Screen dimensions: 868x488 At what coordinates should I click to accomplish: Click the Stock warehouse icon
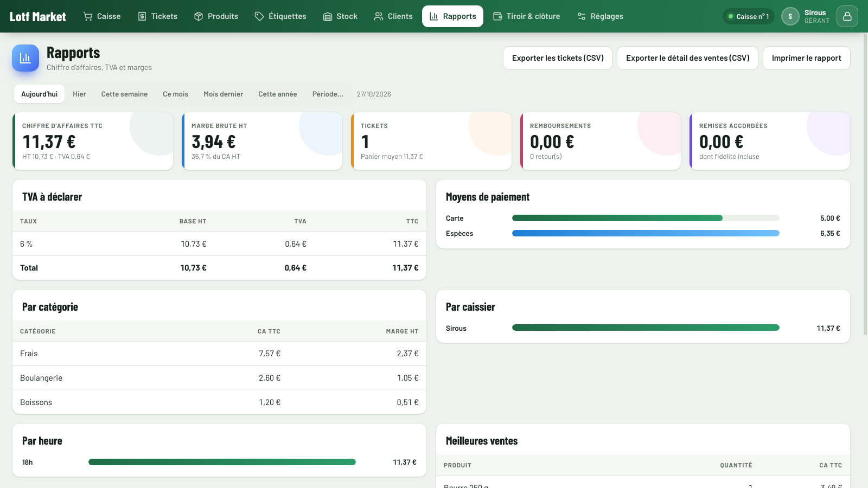click(x=327, y=16)
